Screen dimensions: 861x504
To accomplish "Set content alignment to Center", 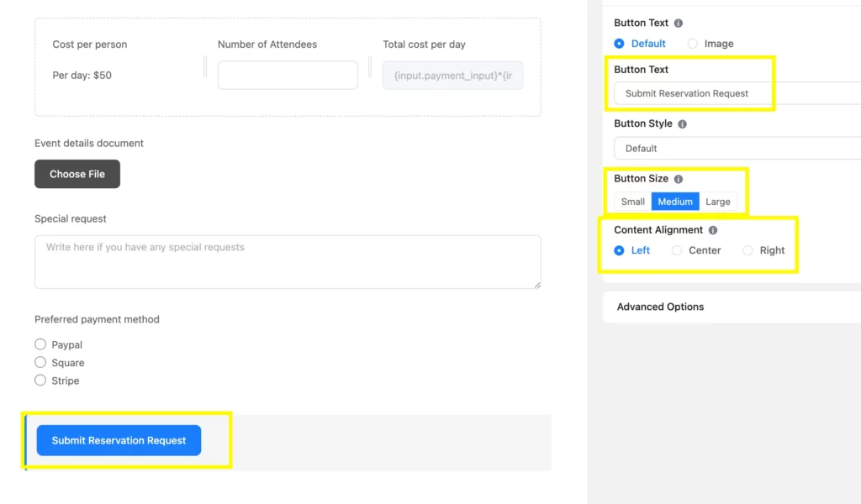I will click(677, 250).
